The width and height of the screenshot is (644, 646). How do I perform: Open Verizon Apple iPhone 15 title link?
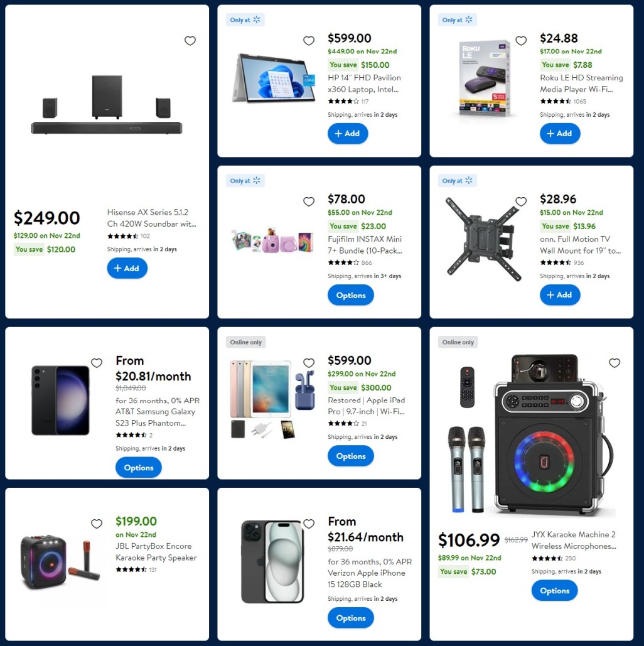(x=367, y=578)
